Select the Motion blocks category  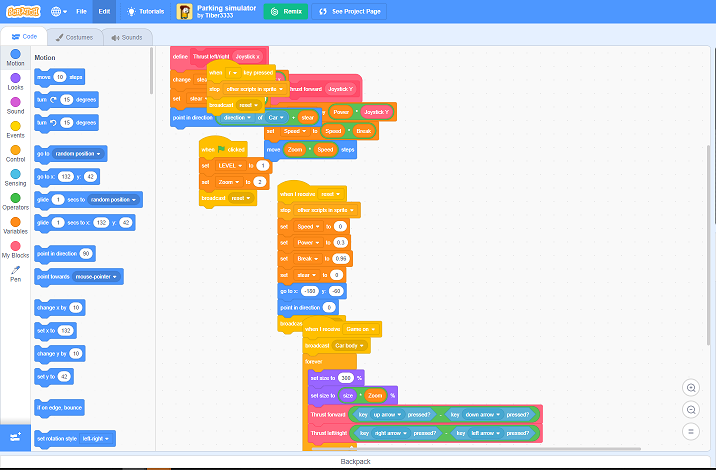point(15,57)
